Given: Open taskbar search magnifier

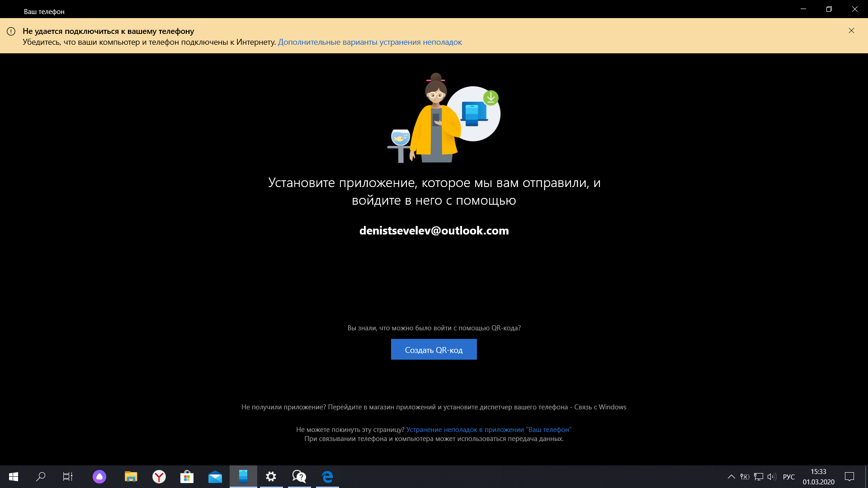Looking at the screenshot, I should click(41, 477).
